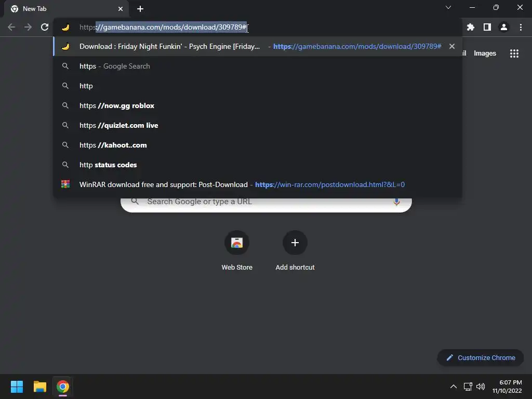The width and height of the screenshot is (532, 399).
Task: Click Customize Chrome button
Action: point(481,357)
